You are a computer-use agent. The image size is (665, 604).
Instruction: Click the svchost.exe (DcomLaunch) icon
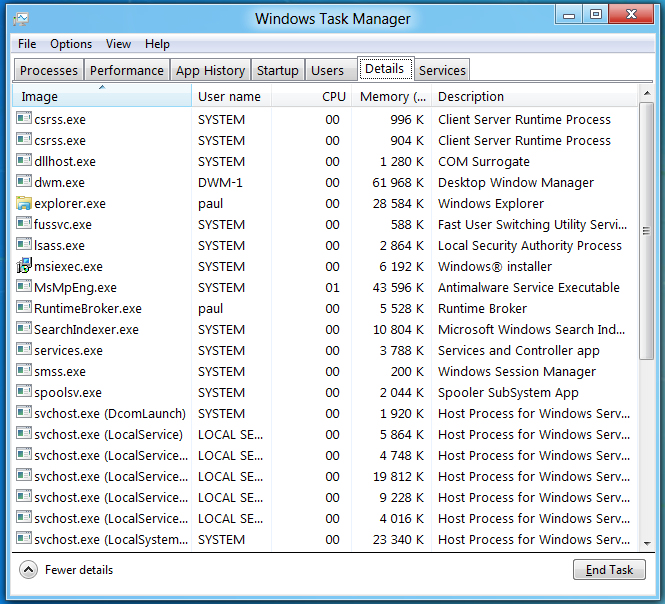[x=24, y=412]
